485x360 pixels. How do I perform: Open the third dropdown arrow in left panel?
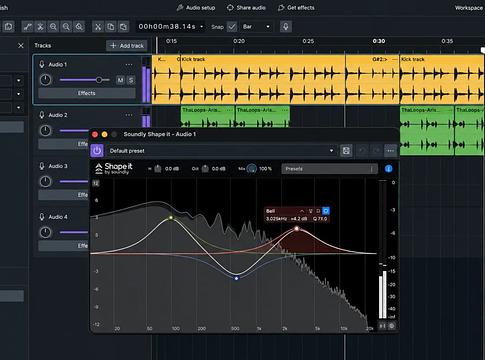[18, 107]
